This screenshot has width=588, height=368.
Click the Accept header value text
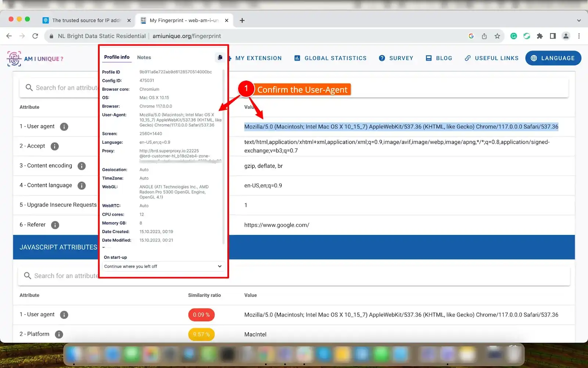pos(397,146)
